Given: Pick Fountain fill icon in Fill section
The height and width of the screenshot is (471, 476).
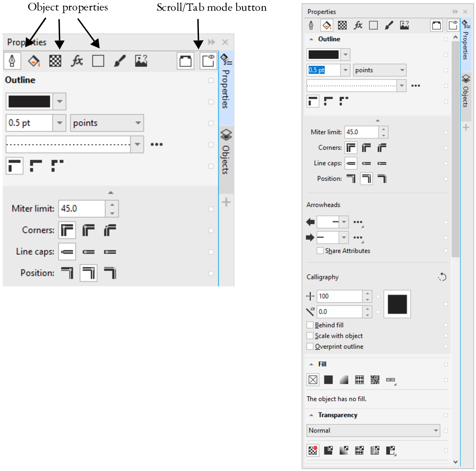Looking at the screenshot, I should pos(344,380).
